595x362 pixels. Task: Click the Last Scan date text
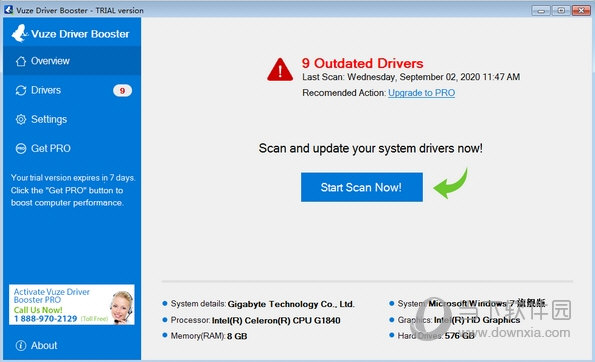click(411, 77)
